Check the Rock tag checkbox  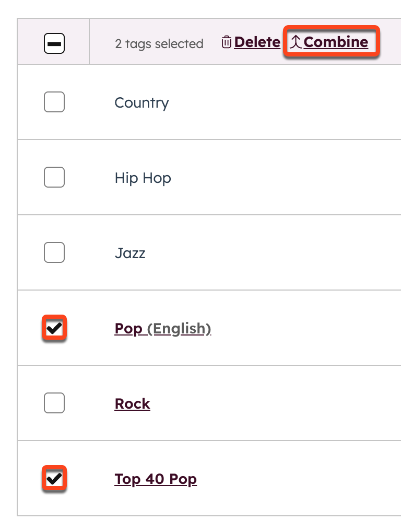point(54,403)
